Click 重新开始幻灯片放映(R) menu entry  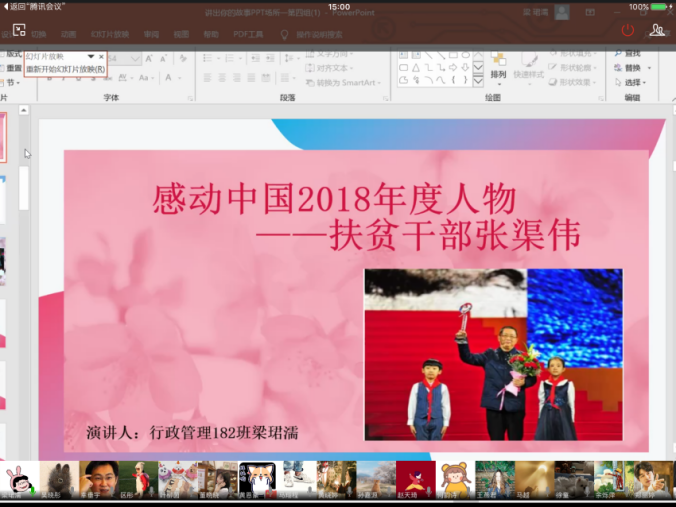point(65,69)
